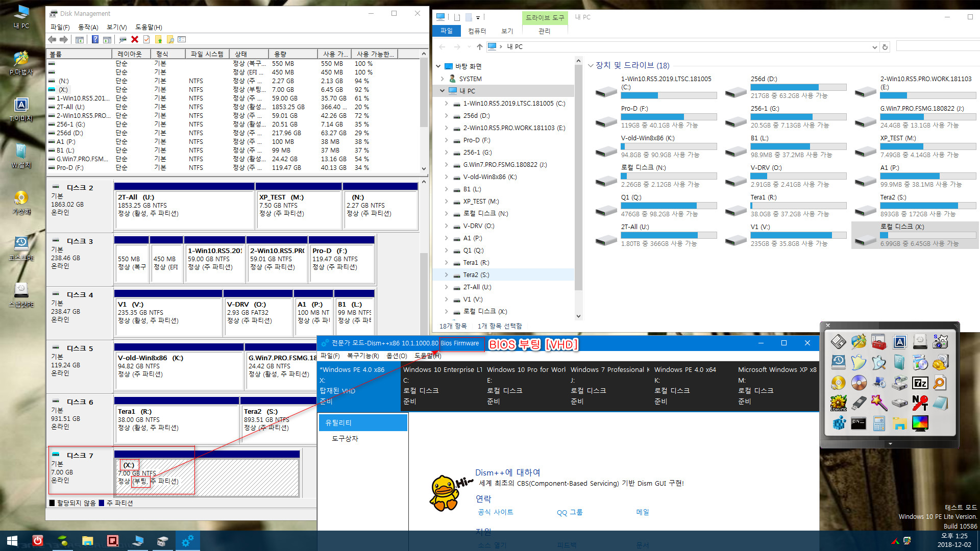Image resolution: width=980 pixels, height=551 pixels.
Task: Expand the SYSTEM tree node in Explorer
Action: coord(442,79)
